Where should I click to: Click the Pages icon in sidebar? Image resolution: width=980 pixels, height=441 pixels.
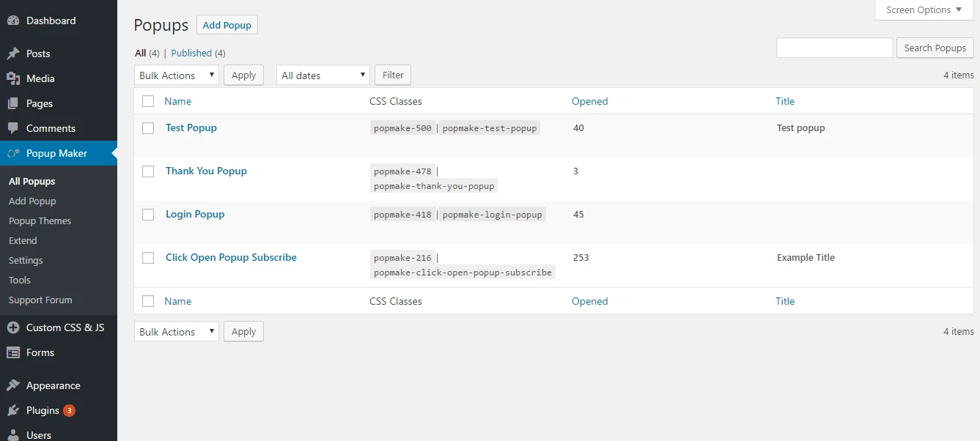[x=13, y=103]
